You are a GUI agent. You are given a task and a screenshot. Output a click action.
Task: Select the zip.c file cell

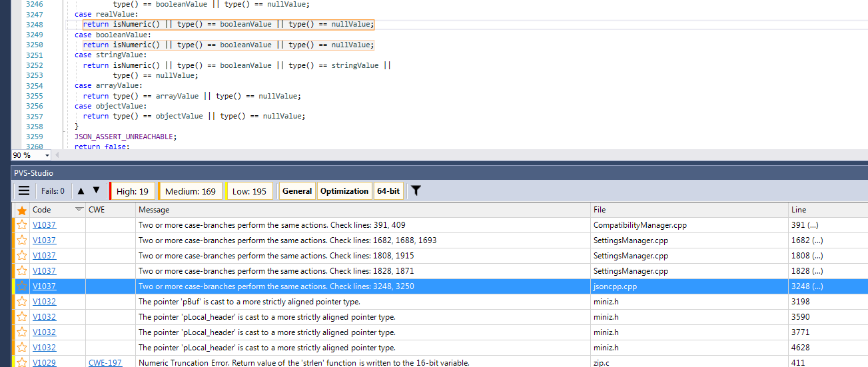(x=689, y=363)
